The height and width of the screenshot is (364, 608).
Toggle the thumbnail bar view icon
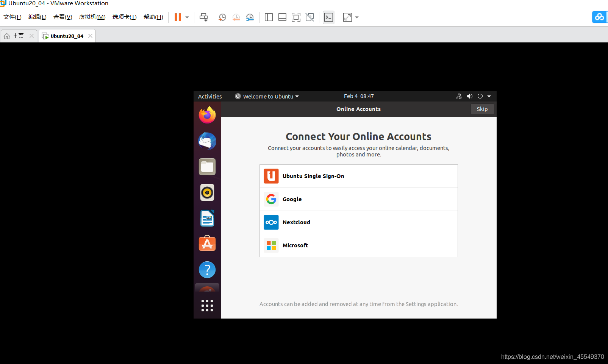coord(282,17)
